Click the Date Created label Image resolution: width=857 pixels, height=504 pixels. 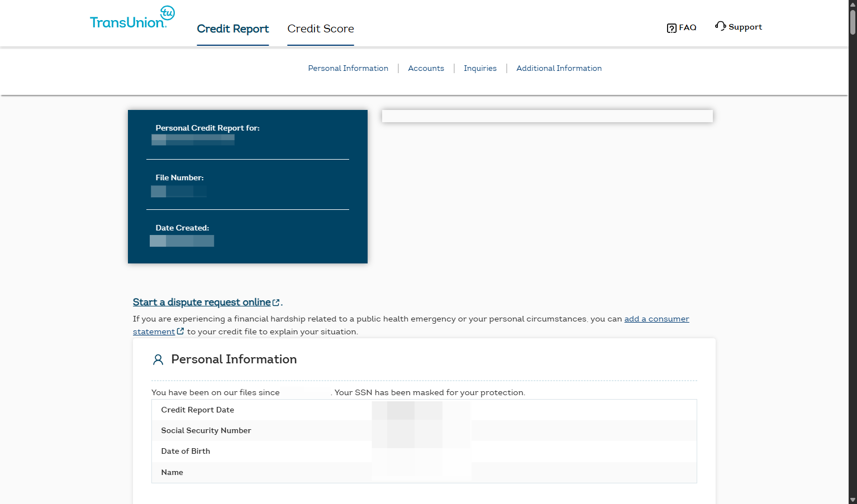click(182, 228)
